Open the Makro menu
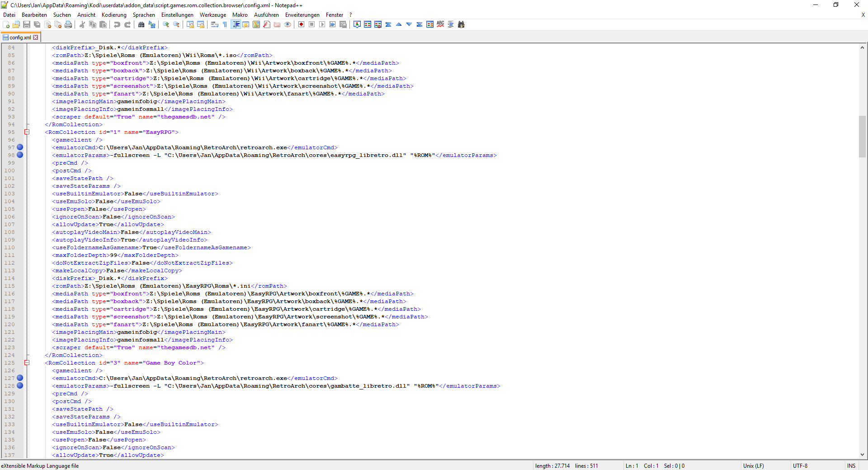The width and height of the screenshot is (868, 470). [x=240, y=14]
